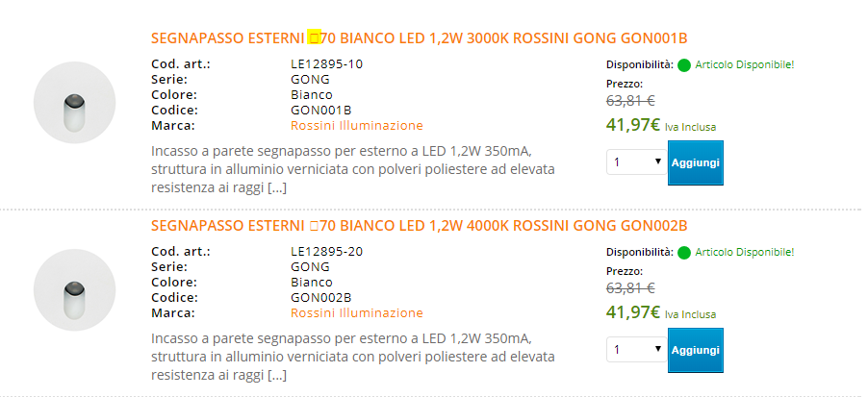Click the highlighted square symbol in the first title
This screenshot has width=868, height=397.
(x=315, y=37)
